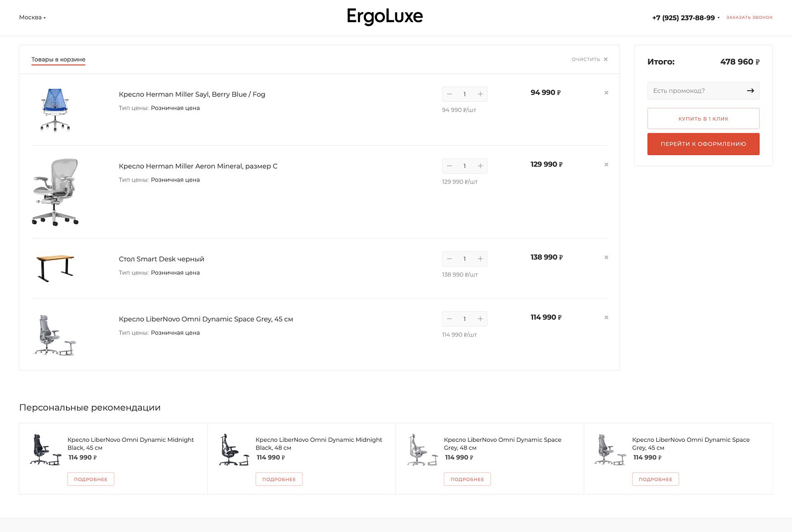Increase quantity of Herman Miller Sayl chair

pos(480,94)
